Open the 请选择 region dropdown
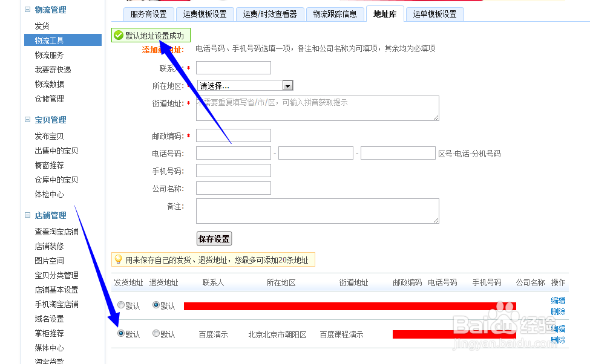Image resolution: width=590 pixels, height=364 pixels. 242,85
